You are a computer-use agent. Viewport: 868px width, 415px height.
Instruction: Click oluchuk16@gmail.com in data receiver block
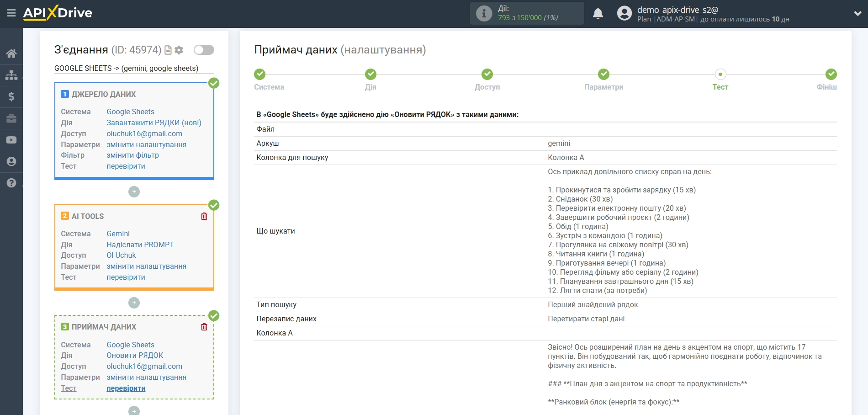point(144,366)
